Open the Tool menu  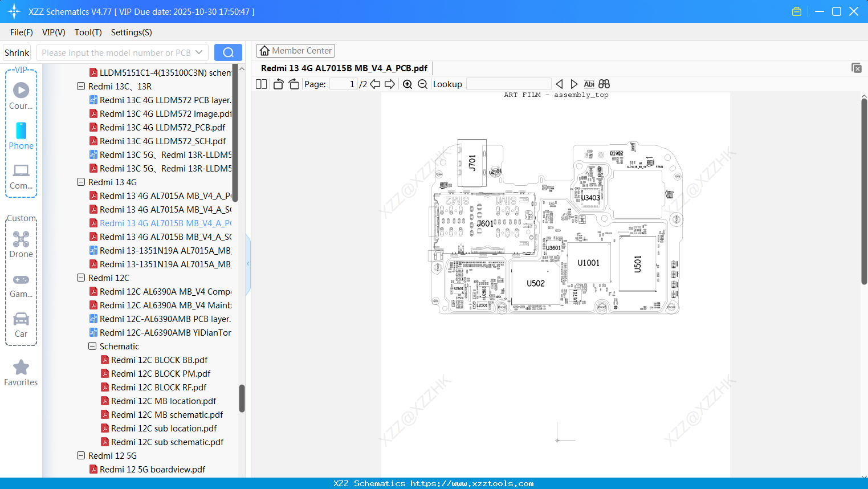coord(88,32)
